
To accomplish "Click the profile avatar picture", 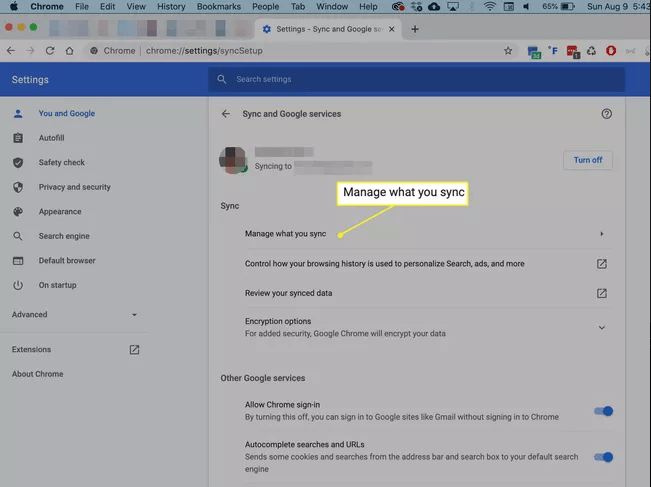I will (233, 160).
